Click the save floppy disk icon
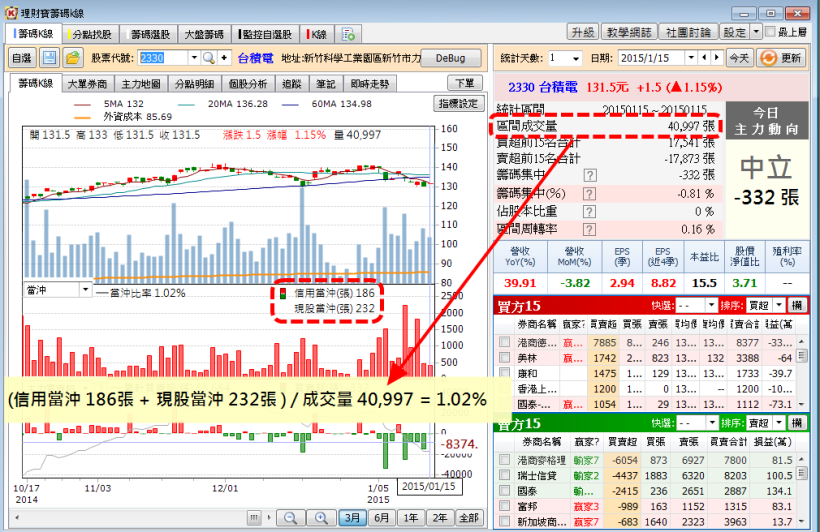The height and width of the screenshot is (532, 820). [50, 58]
